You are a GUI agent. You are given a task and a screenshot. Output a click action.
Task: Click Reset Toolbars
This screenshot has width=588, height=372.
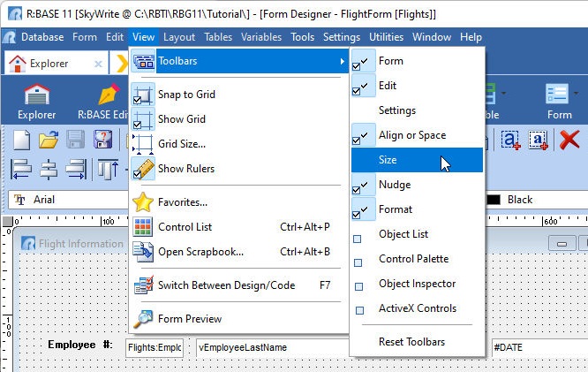(x=417, y=342)
